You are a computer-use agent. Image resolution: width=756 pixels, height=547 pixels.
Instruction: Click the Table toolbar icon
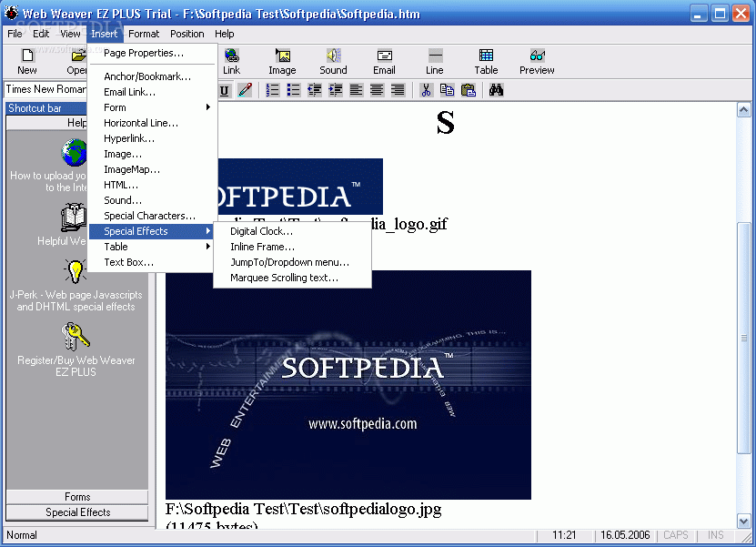tap(486, 61)
